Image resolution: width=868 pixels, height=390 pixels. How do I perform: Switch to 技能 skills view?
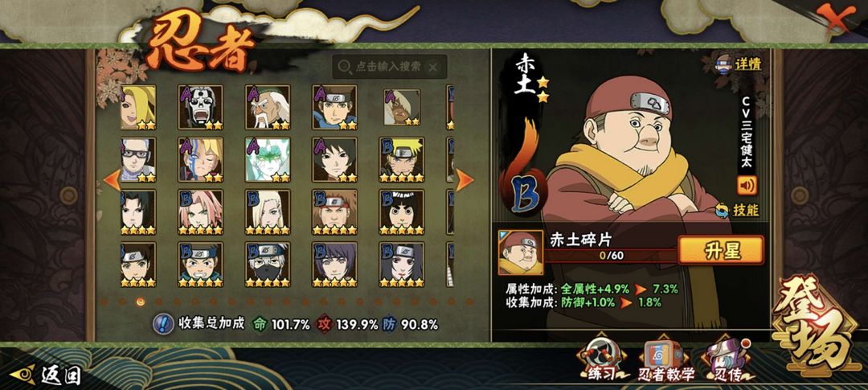pos(737,210)
